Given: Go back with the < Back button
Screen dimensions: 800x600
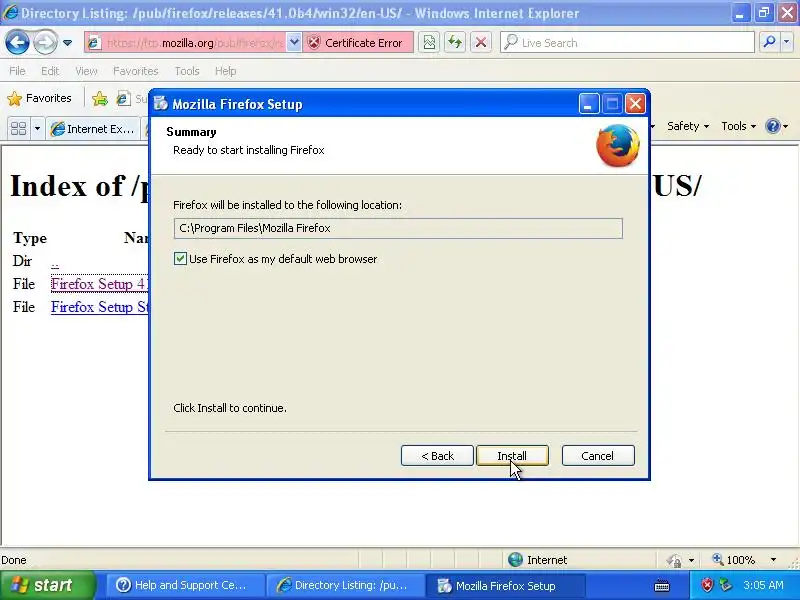Looking at the screenshot, I should click(437, 456).
